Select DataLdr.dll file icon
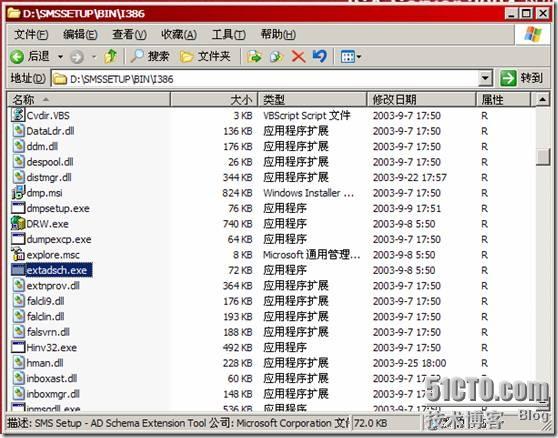Image resolution: width=558 pixels, height=438 pixels. [19, 131]
